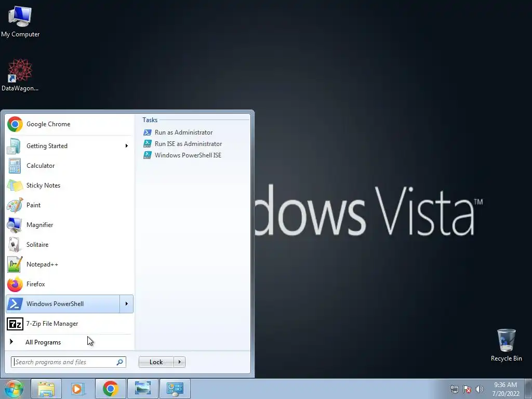Open the Google Chrome icon in Start menu
This screenshot has width=532, height=399.
coord(15,124)
